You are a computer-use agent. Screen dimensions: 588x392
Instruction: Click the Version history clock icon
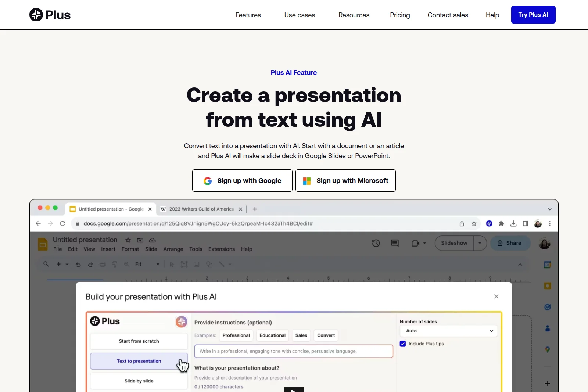376,243
